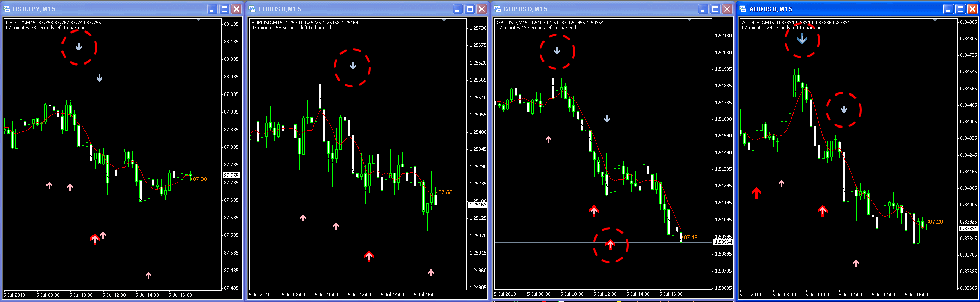The height and width of the screenshot is (302, 980).
Task: Select the red up arrow in EURUSD chart
Action: click(x=369, y=256)
